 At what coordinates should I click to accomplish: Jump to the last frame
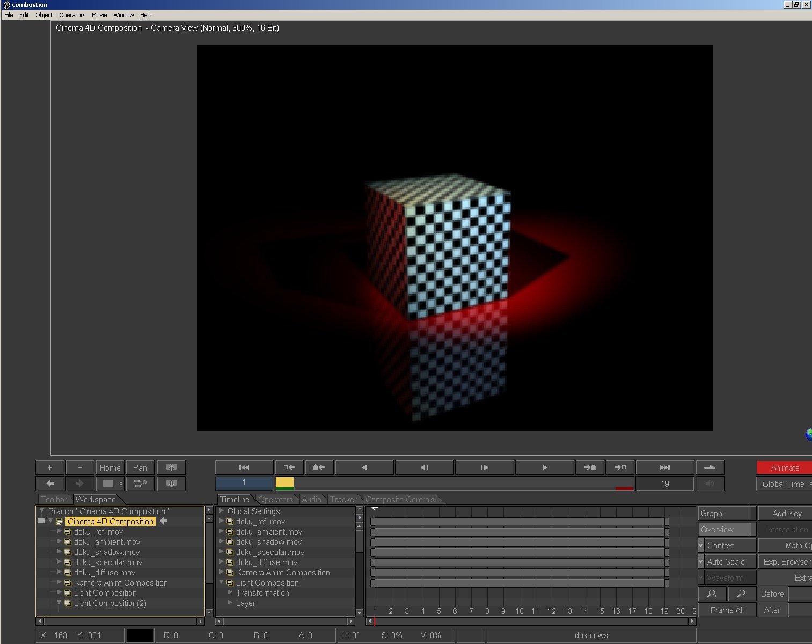[x=664, y=467]
